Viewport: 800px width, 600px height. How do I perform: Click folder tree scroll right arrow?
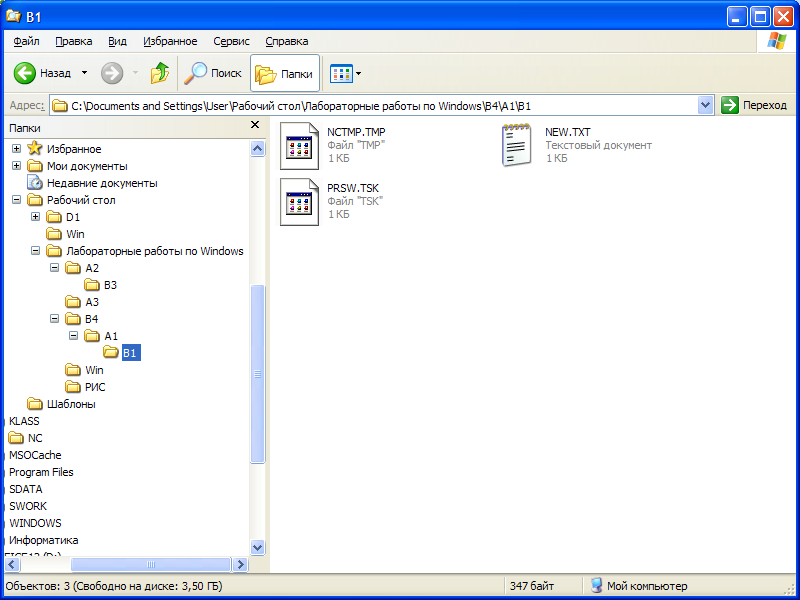[240, 564]
